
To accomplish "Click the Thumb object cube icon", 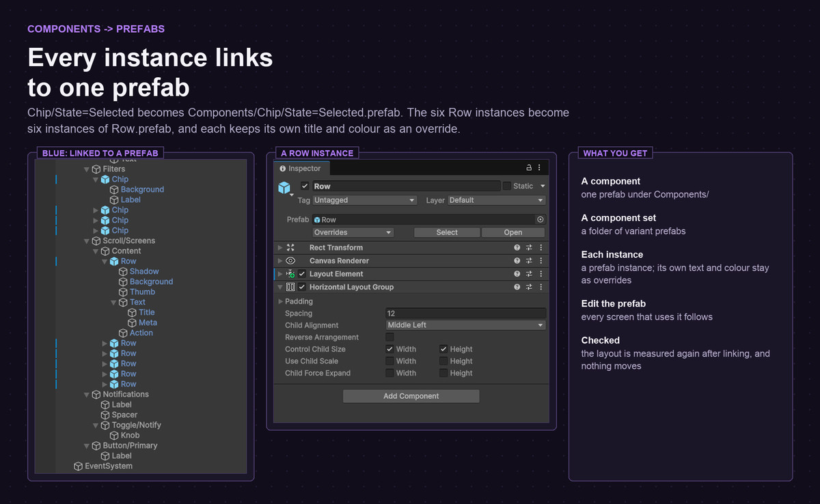I will click(124, 292).
